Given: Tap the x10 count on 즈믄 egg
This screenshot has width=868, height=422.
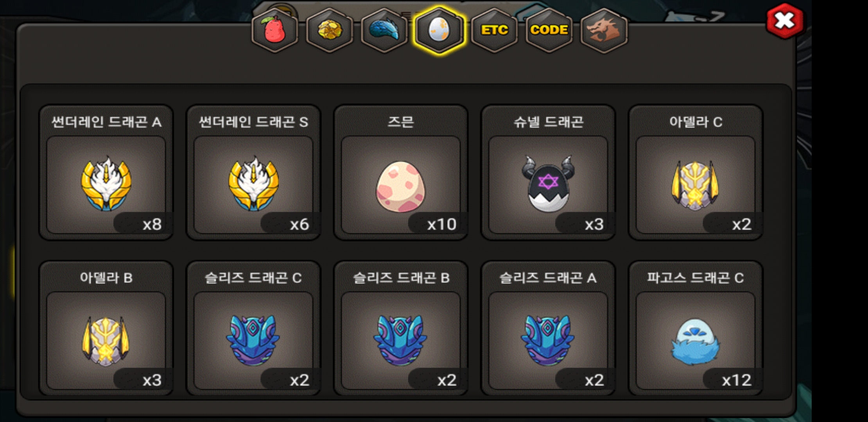Looking at the screenshot, I should point(442,224).
